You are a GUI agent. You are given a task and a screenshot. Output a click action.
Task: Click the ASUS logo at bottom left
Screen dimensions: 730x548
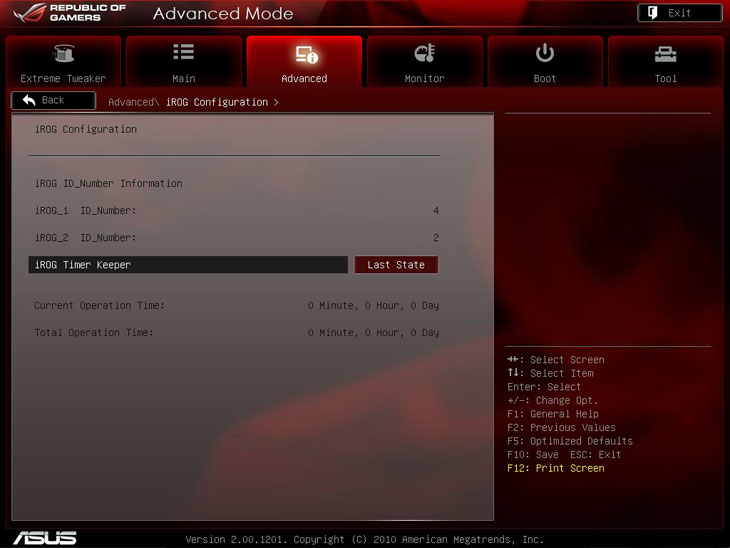pos(45,537)
